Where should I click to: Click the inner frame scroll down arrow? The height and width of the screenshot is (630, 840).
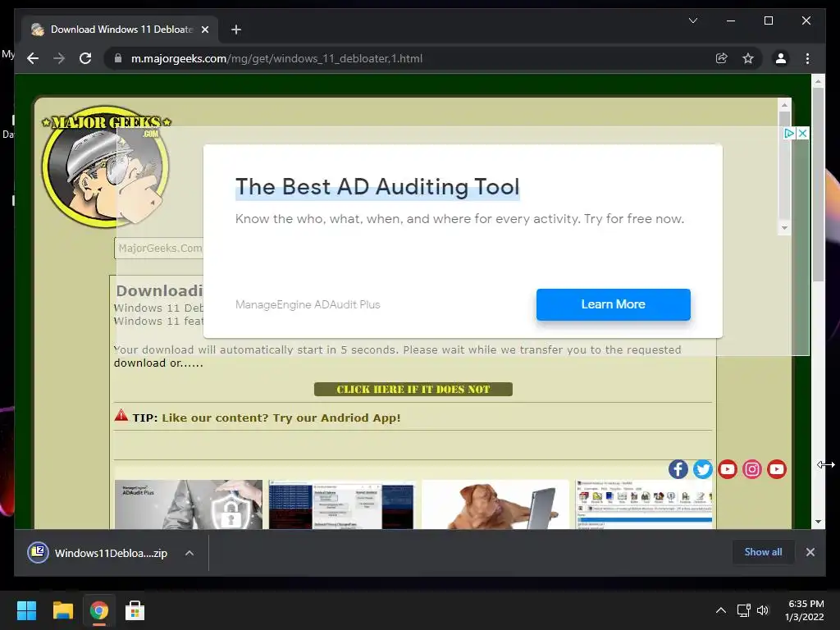tap(784, 228)
